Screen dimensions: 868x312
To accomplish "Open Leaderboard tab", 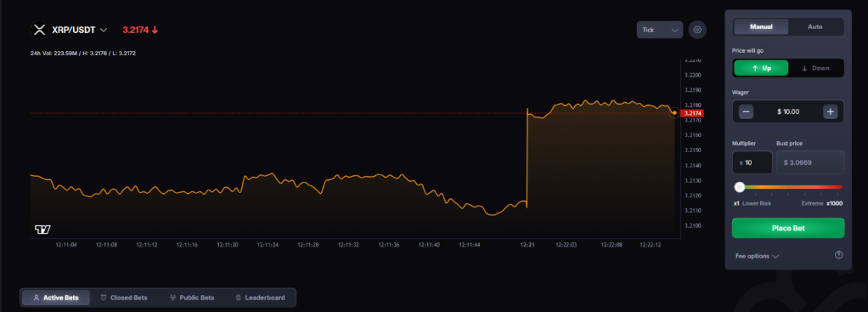I will tap(260, 298).
